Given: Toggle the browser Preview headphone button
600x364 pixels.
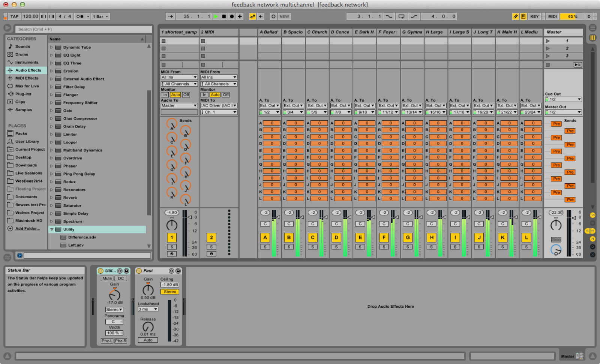Looking at the screenshot, I should [20, 256].
